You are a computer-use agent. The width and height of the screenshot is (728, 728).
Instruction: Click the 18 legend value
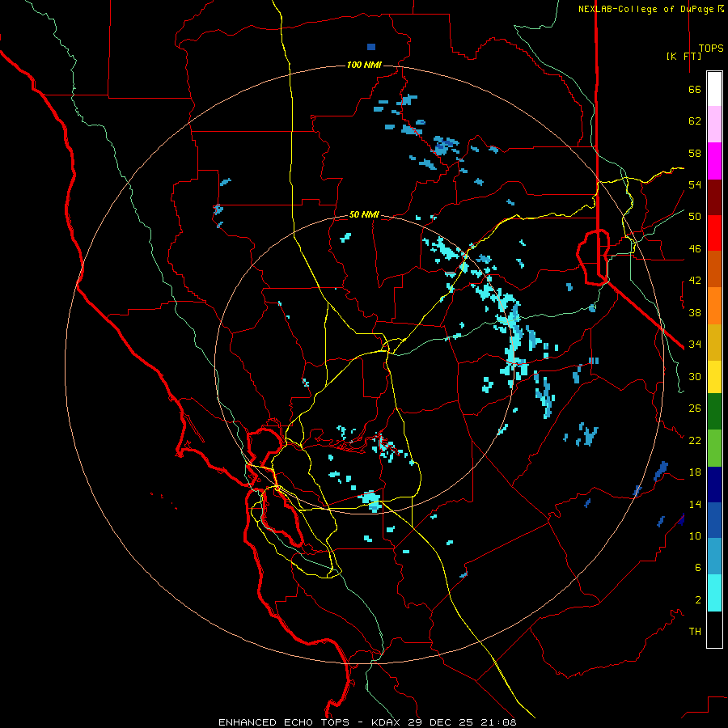(x=695, y=472)
